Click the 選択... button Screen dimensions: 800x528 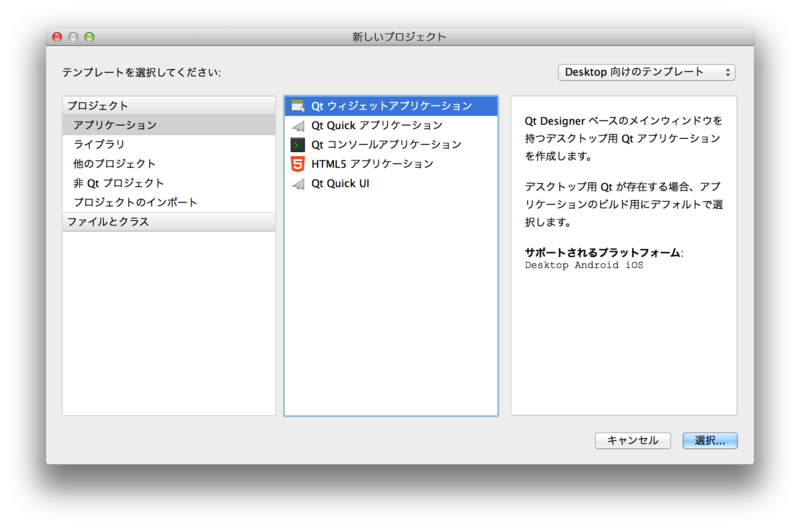(710, 441)
